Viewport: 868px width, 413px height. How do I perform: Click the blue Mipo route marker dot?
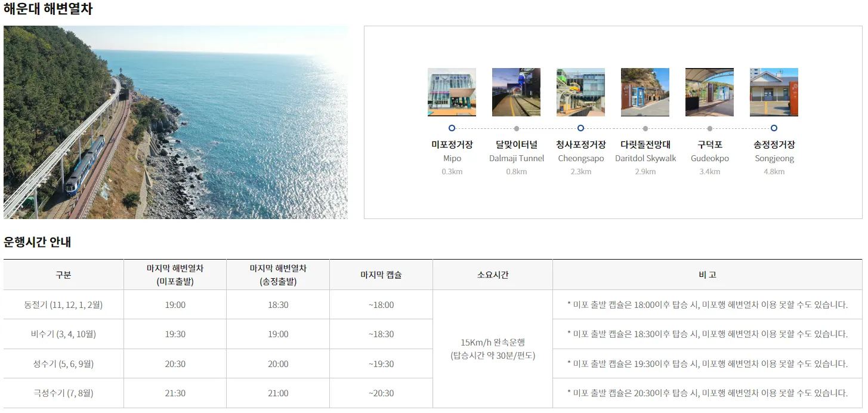tap(452, 128)
